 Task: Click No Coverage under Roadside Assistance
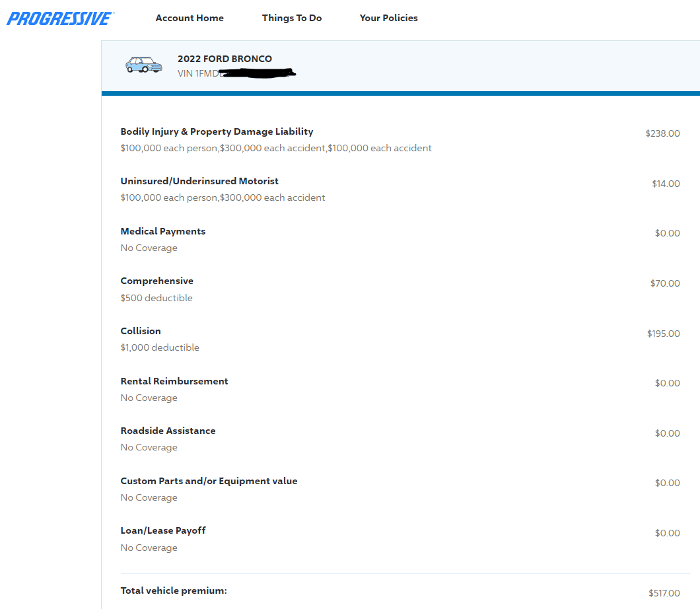tap(149, 447)
